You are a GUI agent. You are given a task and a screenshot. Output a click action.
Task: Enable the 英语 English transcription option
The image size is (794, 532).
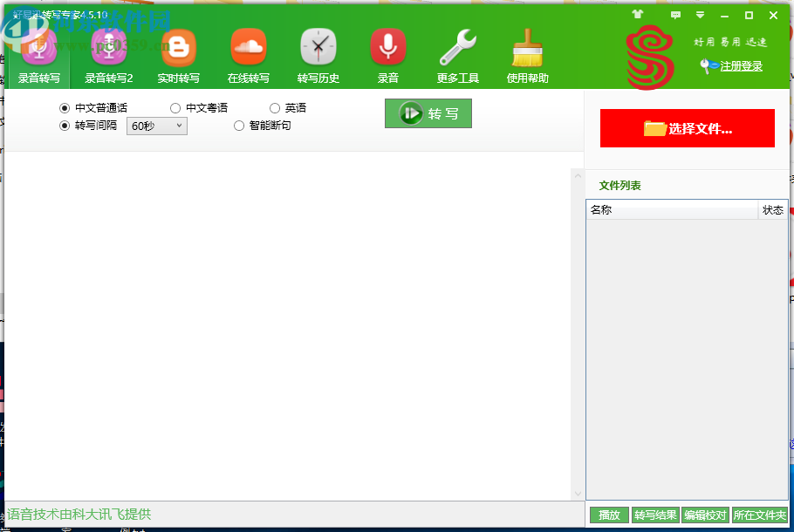coord(275,107)
